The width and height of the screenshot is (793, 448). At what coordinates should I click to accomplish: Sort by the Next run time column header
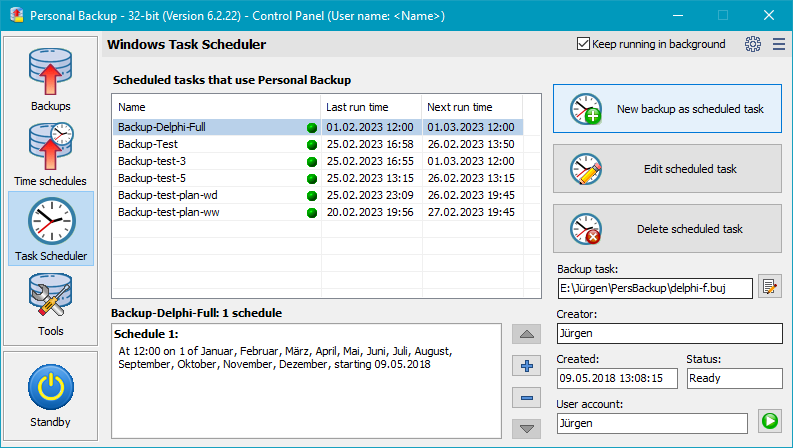(x=472, y=107)
